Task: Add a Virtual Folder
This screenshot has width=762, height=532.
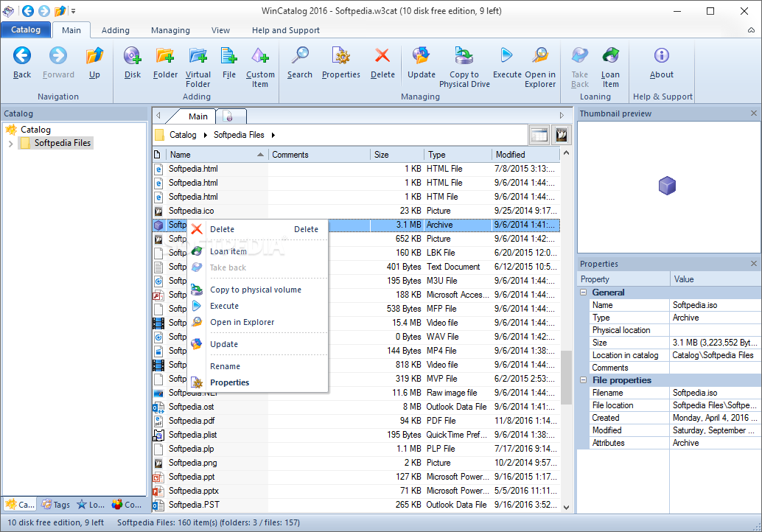Action: [x=198, y=67]
